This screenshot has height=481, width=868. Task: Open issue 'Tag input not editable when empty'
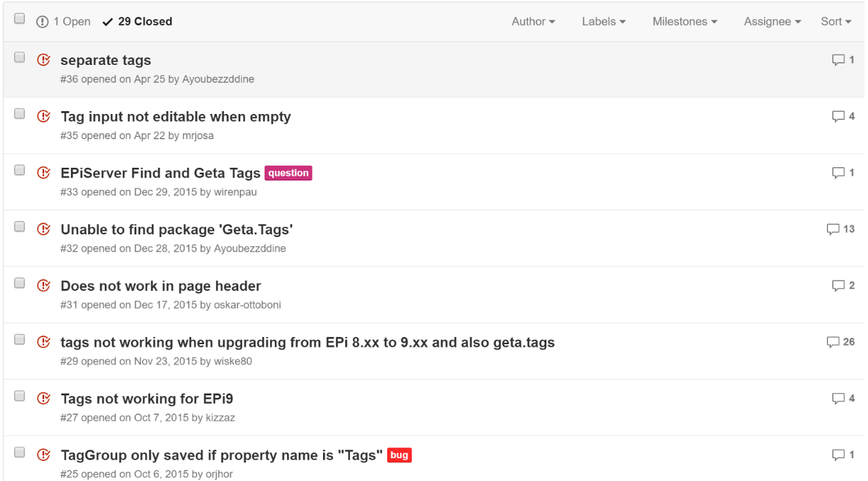pos(176,117)
